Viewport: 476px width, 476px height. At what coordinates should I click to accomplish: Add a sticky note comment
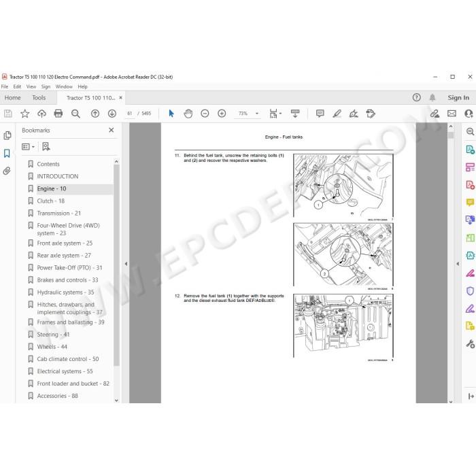(320, 114)
